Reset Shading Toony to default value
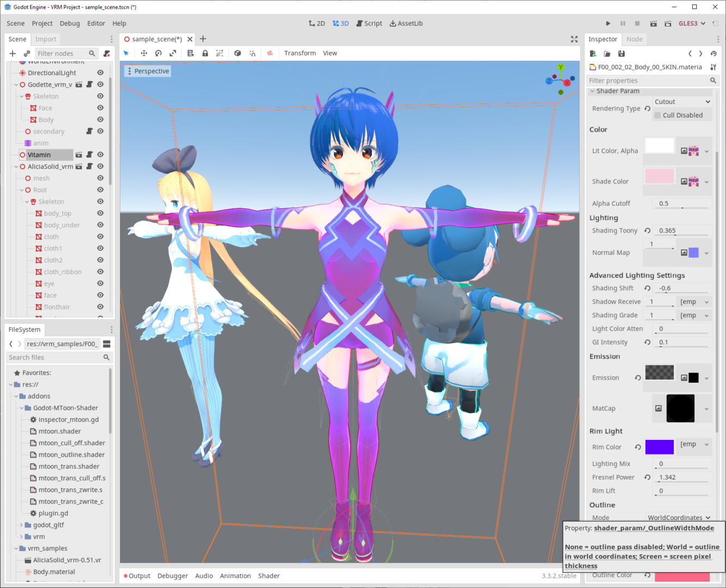 pyautogui.click(x=648, y=231)
